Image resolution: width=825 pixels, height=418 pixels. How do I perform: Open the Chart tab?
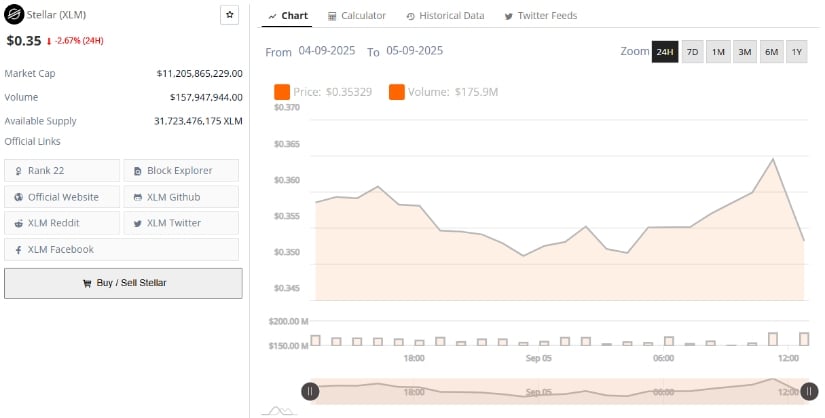coord(287,16)
